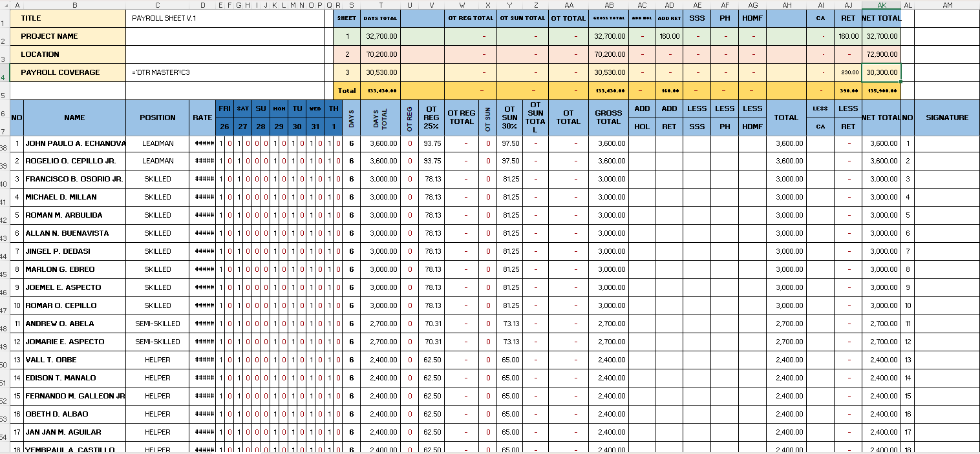The width and height of the screenshot is (980, 454).
Task: Select the SHEET header in the summary table
Action: 347,18
